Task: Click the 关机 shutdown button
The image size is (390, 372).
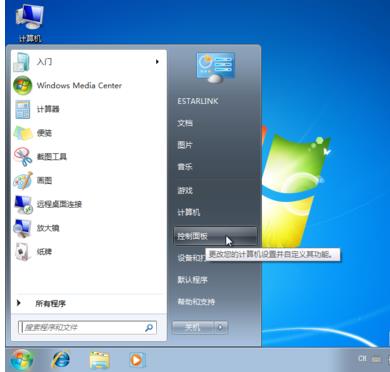Action: (x=193, y=328)
